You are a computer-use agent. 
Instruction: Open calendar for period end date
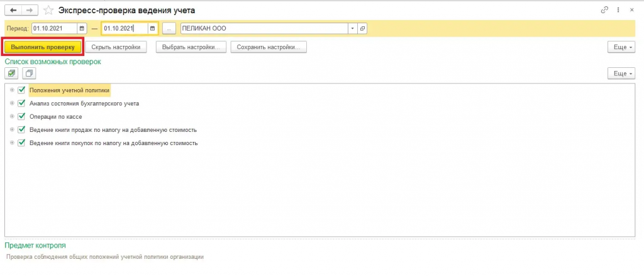pos(152,28)
